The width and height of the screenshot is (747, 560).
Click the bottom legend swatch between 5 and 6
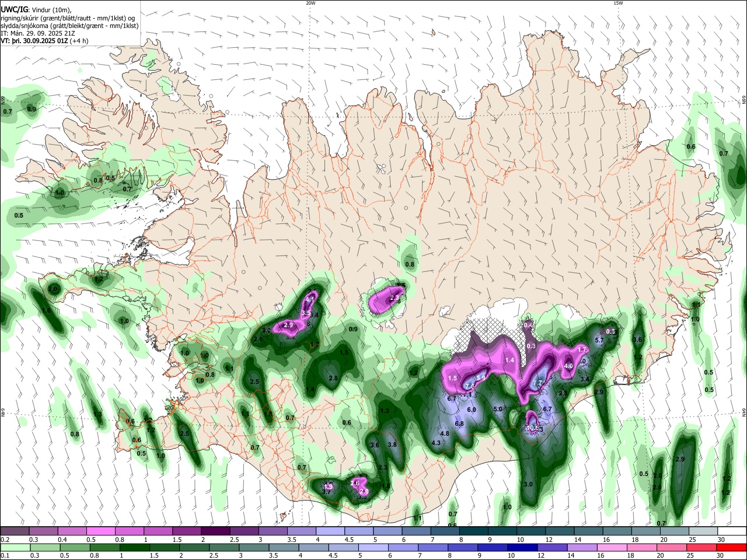pyautogui.click(x=373, y=547)
